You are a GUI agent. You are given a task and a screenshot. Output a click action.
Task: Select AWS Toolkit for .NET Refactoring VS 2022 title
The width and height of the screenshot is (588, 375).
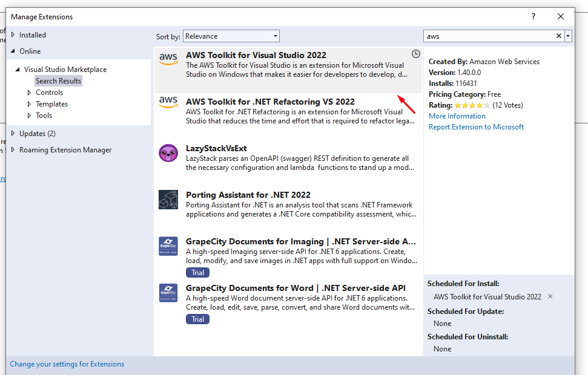(270, 102)
